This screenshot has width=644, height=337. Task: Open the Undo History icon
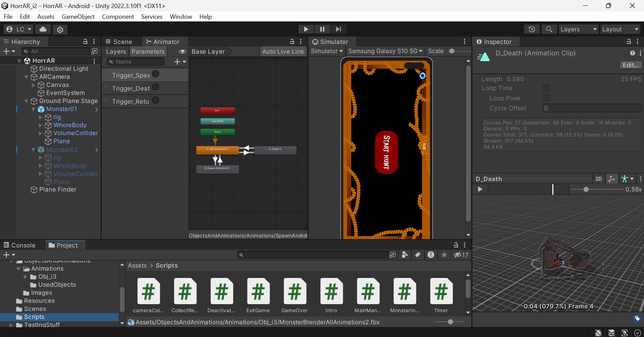click(532, 29)
